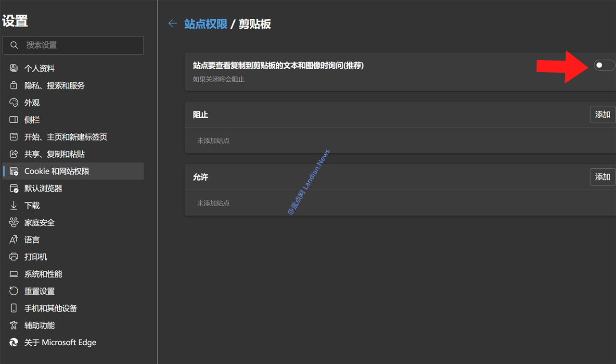Viewport: 616px width, 364px height.
Task: Click 添加 button in 阻止 section
Action: pyautogui.click(x=603, y=114)
